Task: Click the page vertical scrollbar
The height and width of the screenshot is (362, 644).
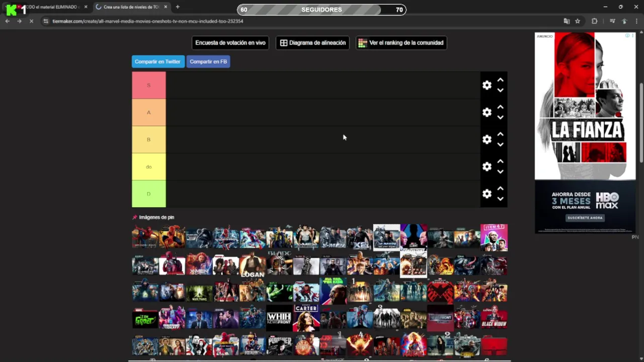Action: pyautogui.click(x=641, y=123)
